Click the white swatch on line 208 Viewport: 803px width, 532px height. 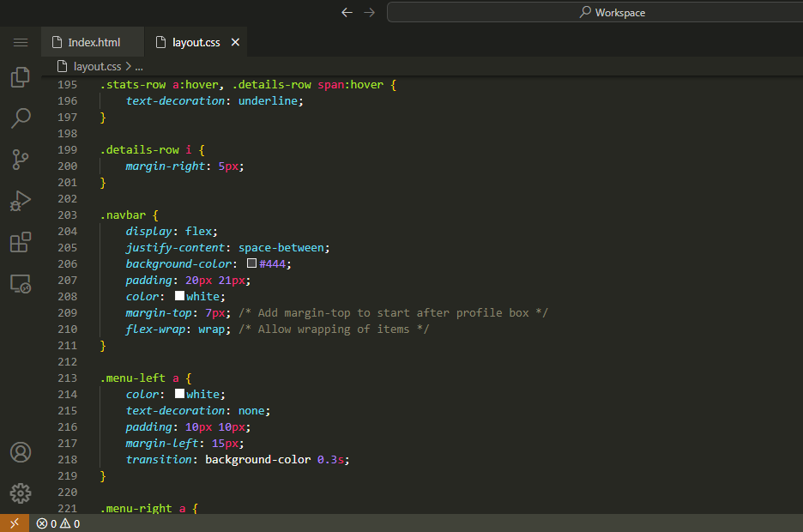tap(179, 296)
